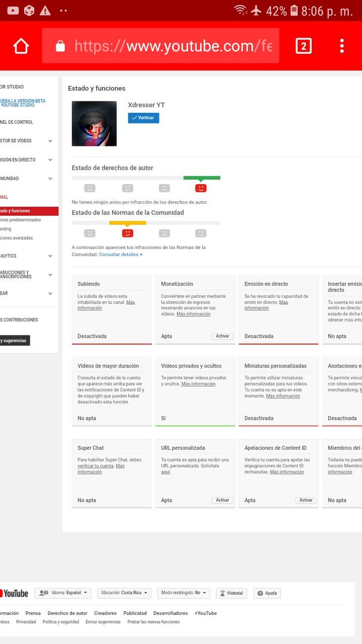Select Estado y funciones sidebar item

point(29,211)
